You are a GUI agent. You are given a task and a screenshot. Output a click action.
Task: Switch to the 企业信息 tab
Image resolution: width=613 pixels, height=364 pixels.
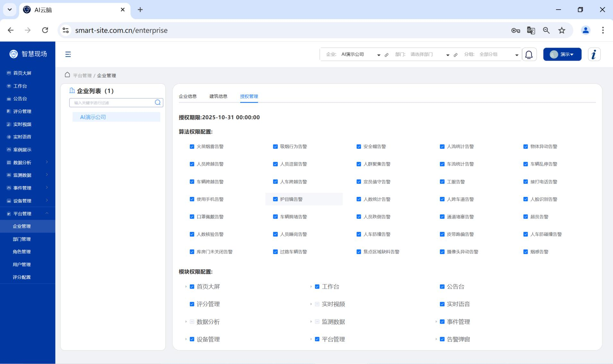coord(188,96)
